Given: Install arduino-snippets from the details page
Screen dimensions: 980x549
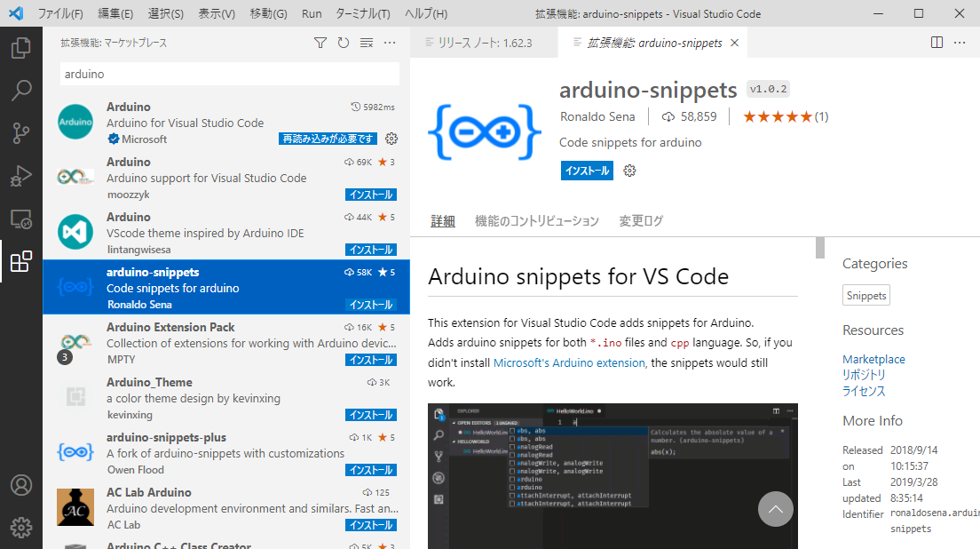Looking at the screenshot, I should click(x=587, y=171).
